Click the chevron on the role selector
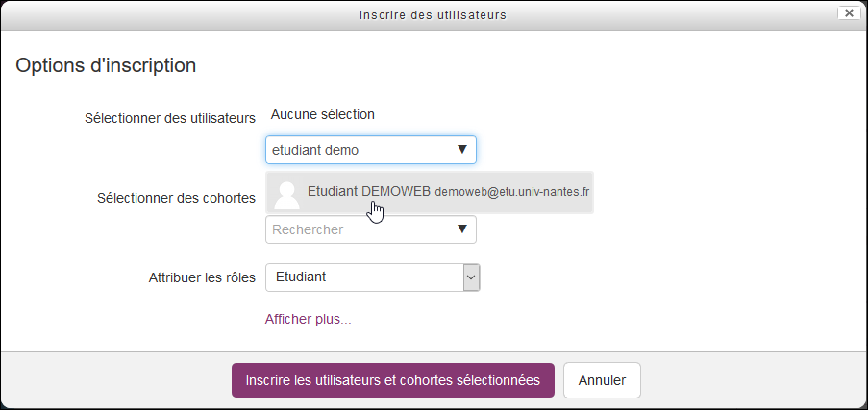868x410 pixels. [x=471, y=277]
